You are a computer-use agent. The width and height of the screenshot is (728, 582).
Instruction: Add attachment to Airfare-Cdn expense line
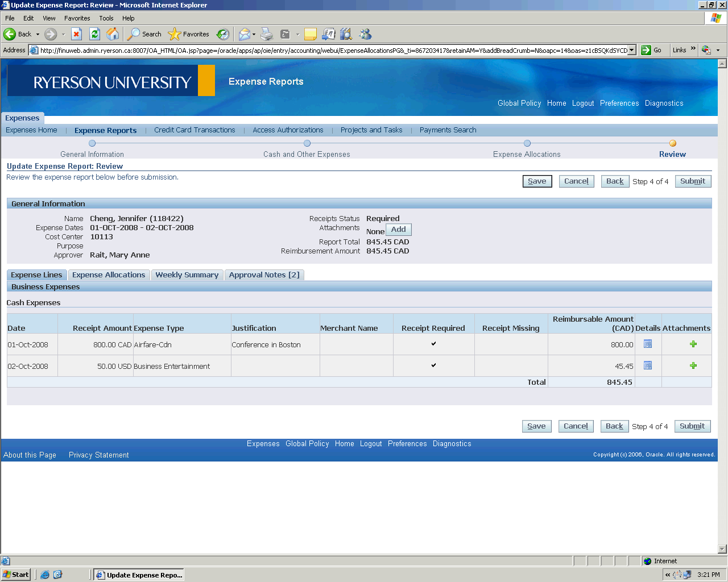(x=693, y=344)
